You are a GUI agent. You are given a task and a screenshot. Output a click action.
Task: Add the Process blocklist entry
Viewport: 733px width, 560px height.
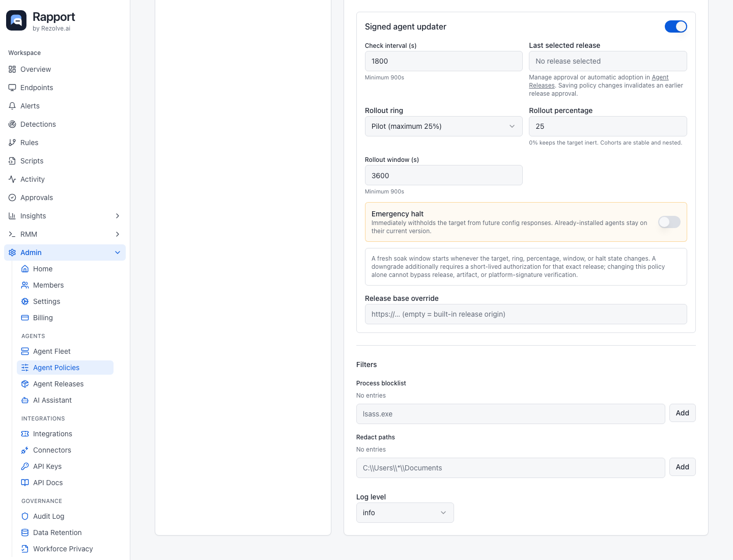coord(683,413)
